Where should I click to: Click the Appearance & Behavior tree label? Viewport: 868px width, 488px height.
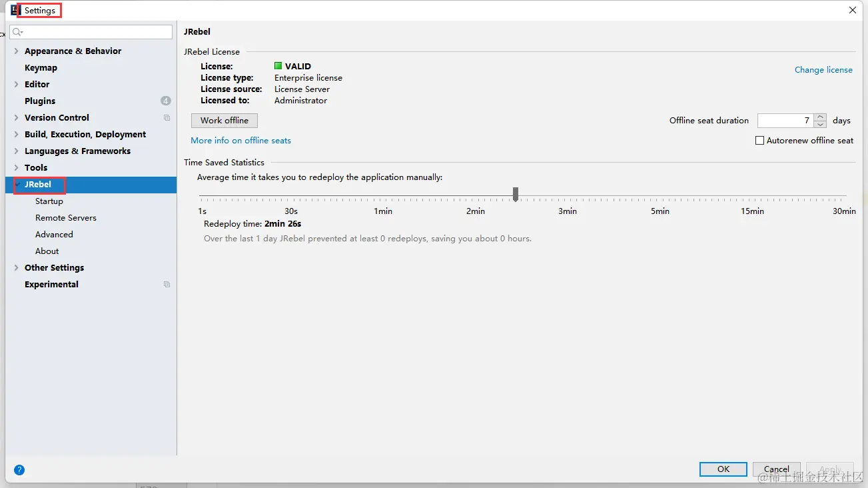73,51
